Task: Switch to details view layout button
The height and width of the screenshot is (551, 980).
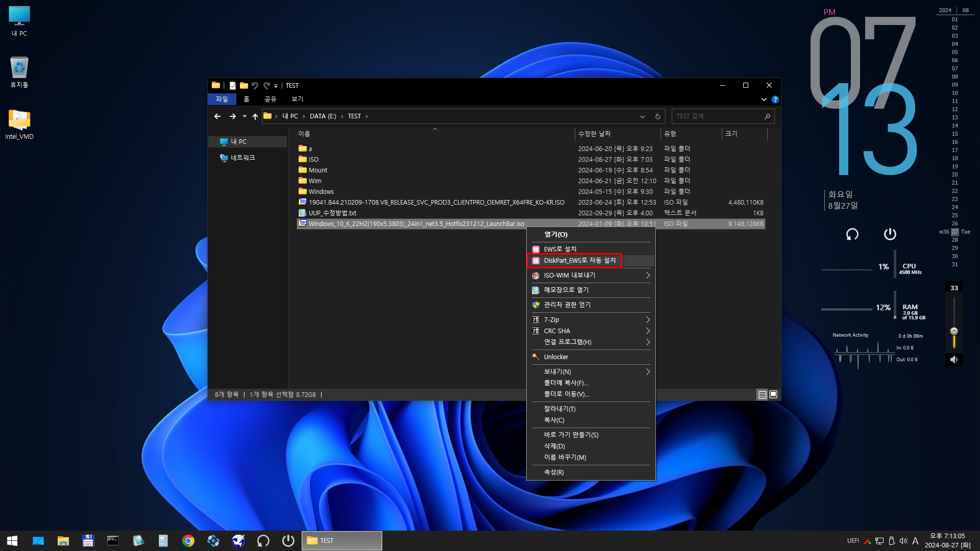Action: pyautogui.click(x=762, y=394)
